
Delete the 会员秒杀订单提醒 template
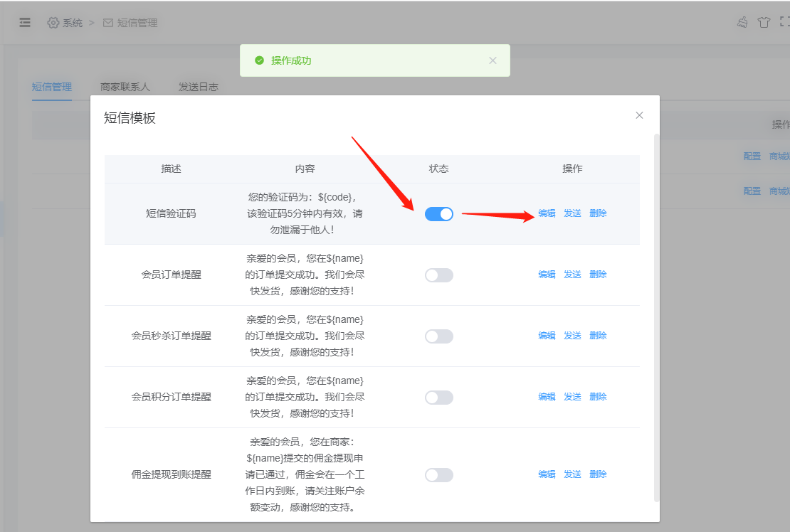(x=598, y=336)
